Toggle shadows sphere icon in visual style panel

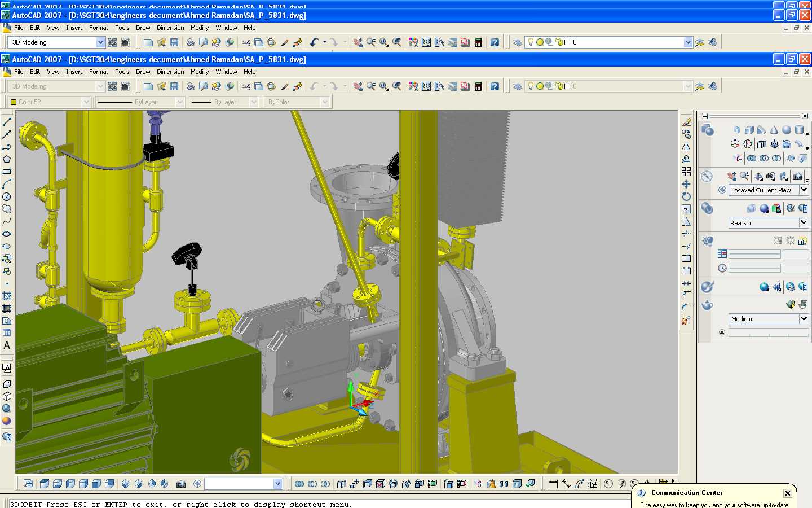[x=764, y=208]
